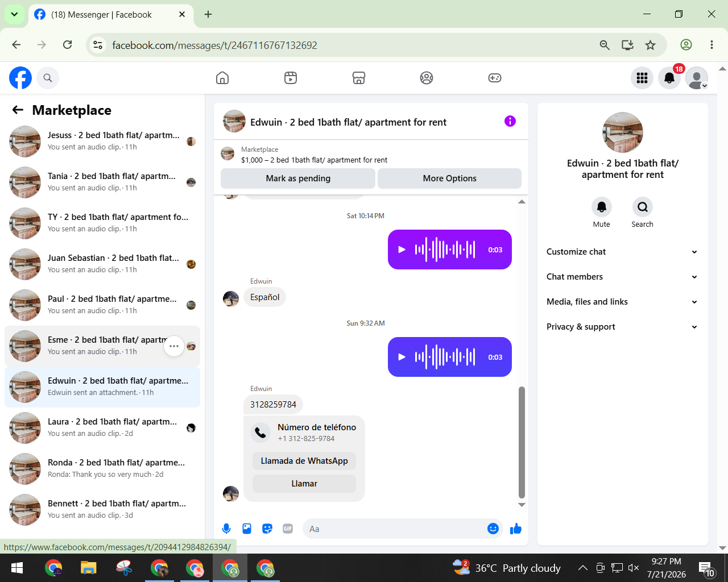Reload the page with refresh icon
The height and width of the screenshot is (582, 728).
(x=67, y=45)
